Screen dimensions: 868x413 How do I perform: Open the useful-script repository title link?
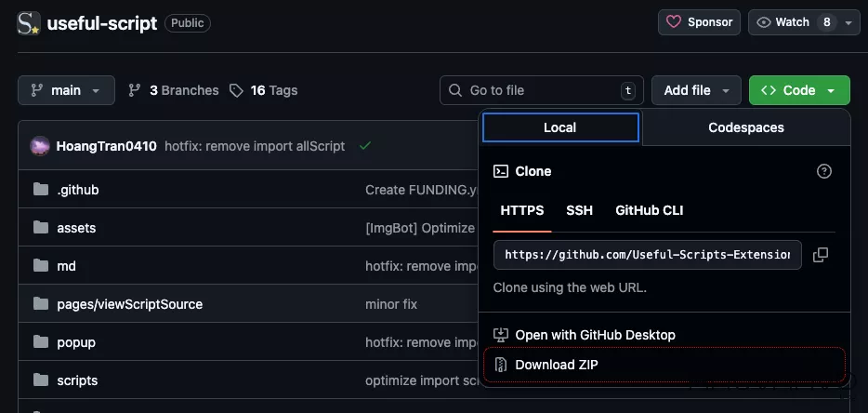pyautogui.click(x=102, y=23)
